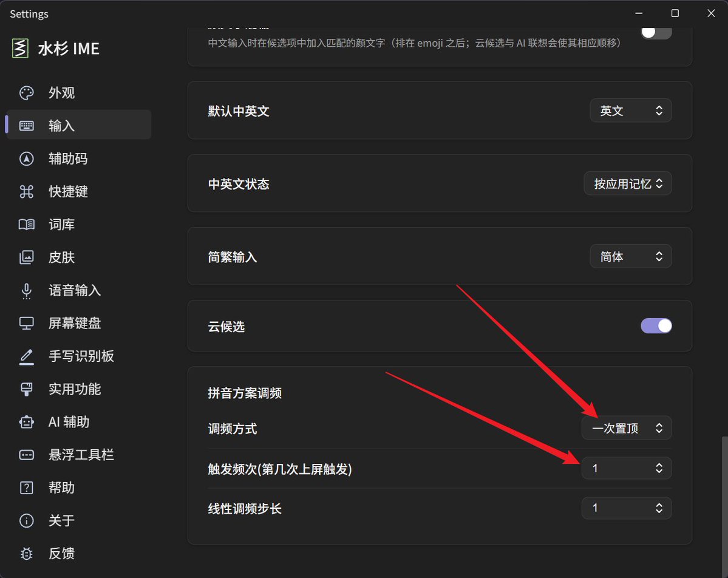This screenshot has height=578, width=728.
Task: Open the 屏幕键盘 section
Action: coord(78,323)
